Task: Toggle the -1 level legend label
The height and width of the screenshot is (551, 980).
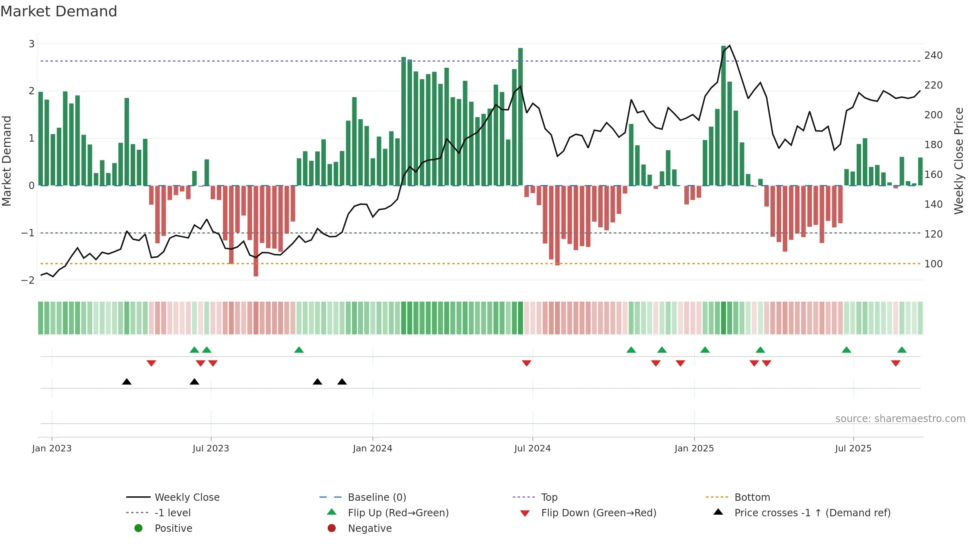Action: point(173,513)
